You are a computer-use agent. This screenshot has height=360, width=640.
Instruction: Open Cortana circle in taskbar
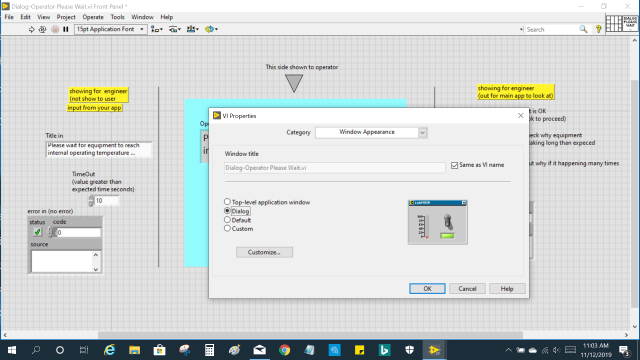click(60, 350)
